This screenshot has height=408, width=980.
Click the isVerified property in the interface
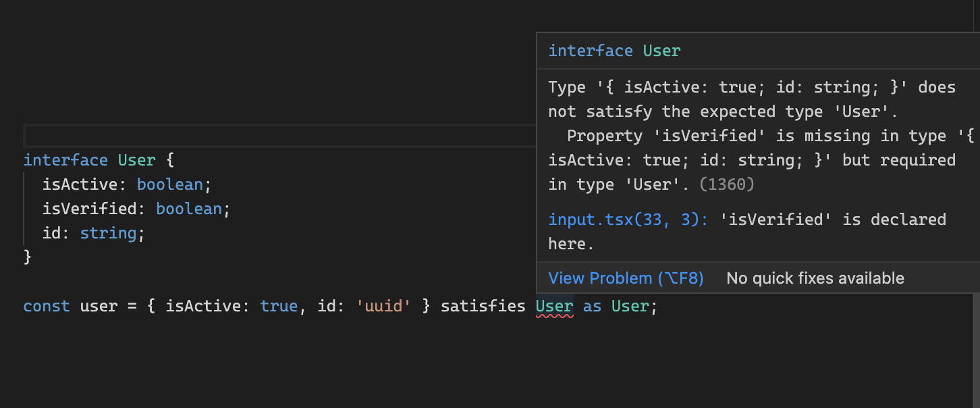coord(89,209)
